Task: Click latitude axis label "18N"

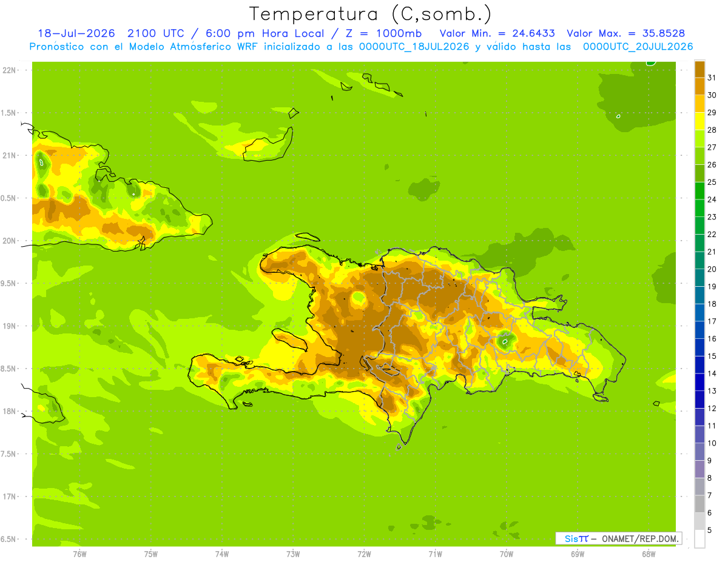Action: point(8,411)
